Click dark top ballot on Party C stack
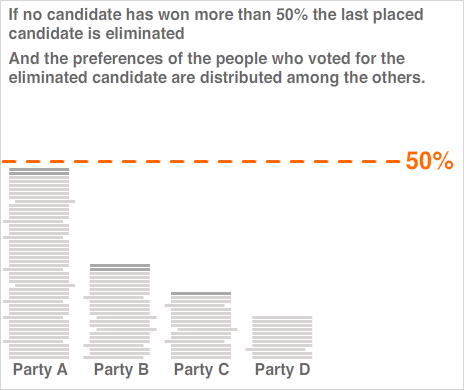Image resolution: width=464 pixels, height=390 pixels. tap(201, 294)
